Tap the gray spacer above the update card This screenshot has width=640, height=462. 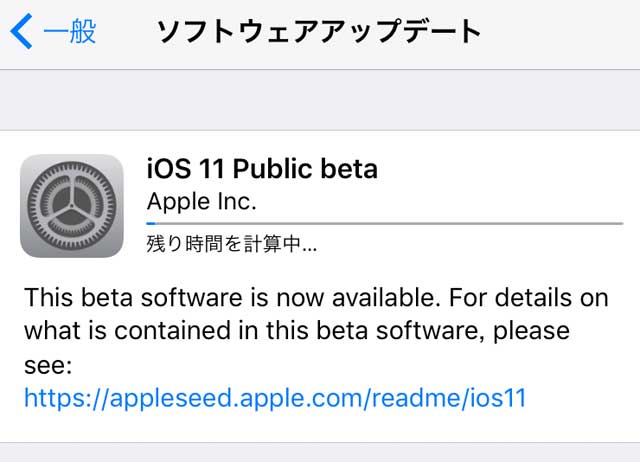320,100
